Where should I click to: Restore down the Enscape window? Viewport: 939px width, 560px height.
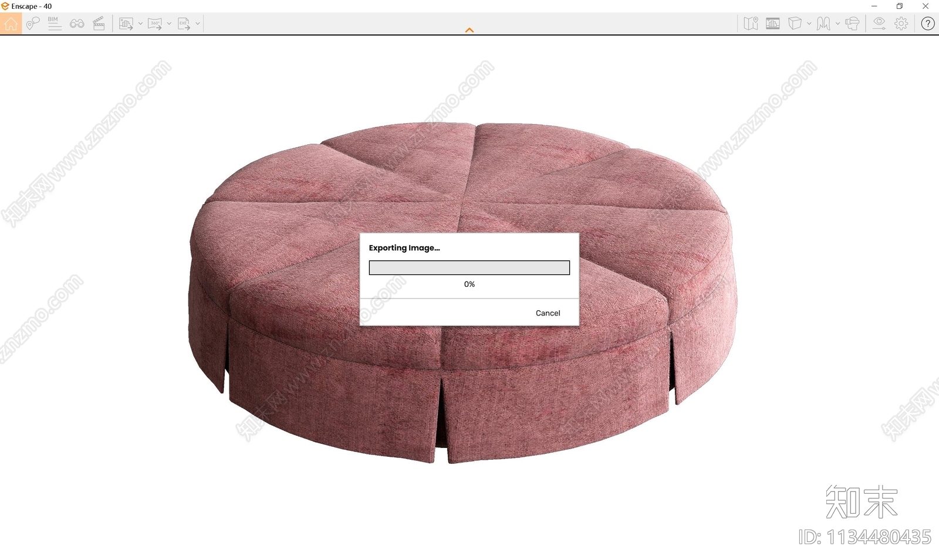pos(900,6)
